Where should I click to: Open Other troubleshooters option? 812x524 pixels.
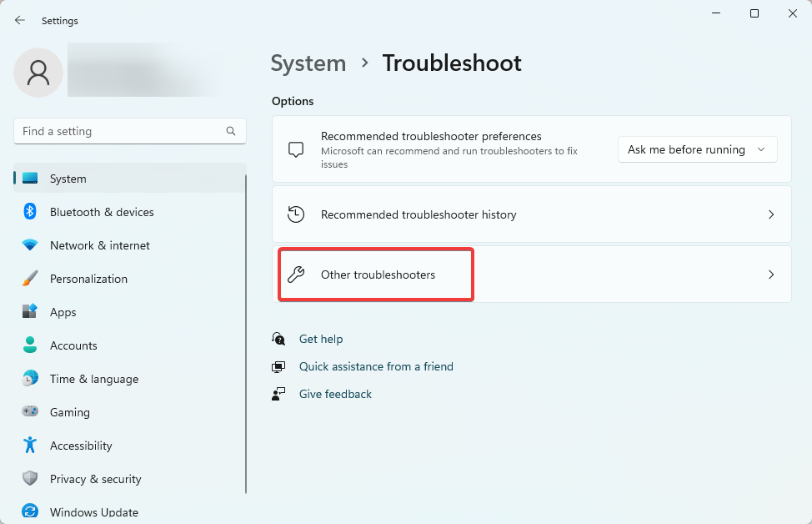click(532, 275)
